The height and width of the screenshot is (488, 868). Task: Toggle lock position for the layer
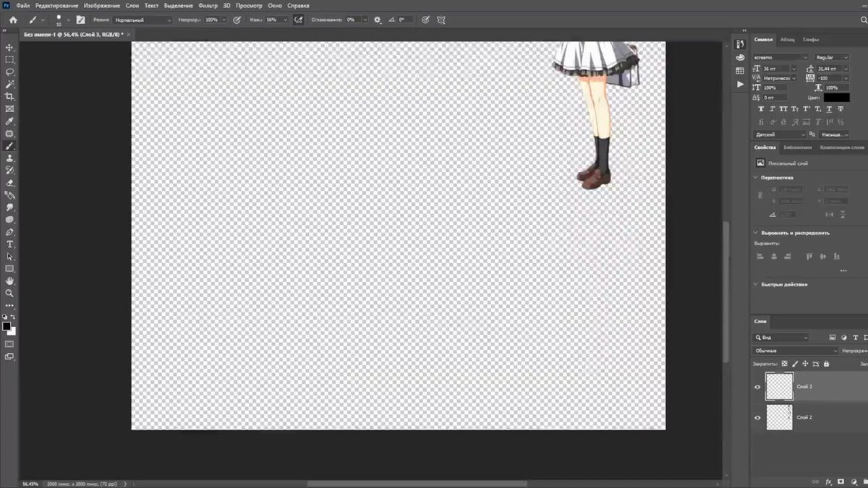804,364
